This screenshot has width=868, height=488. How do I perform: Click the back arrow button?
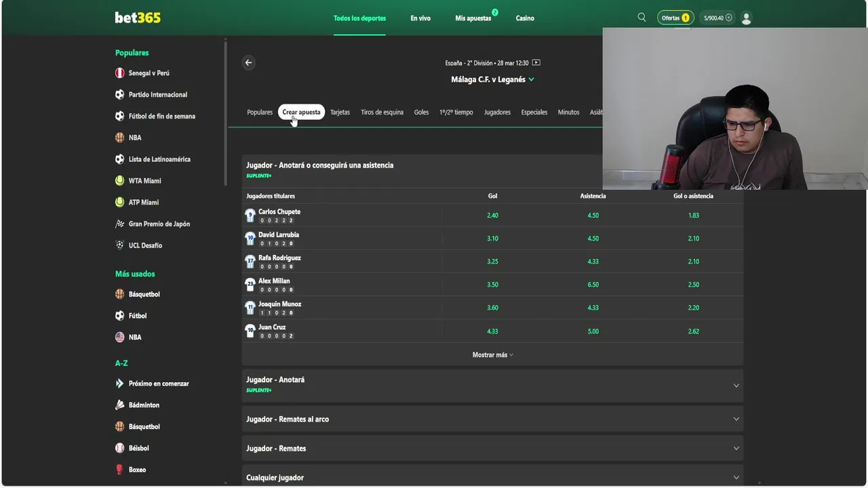[248, 62]
